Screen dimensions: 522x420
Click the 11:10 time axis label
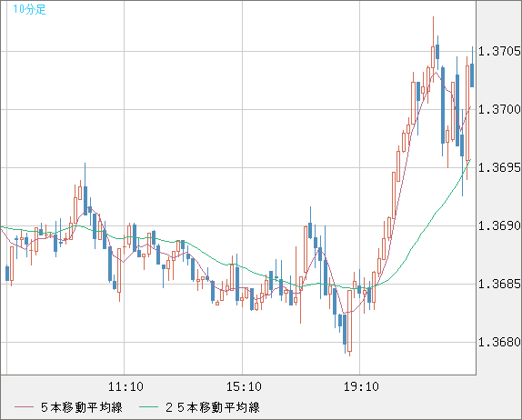click(x=125, y=386)
